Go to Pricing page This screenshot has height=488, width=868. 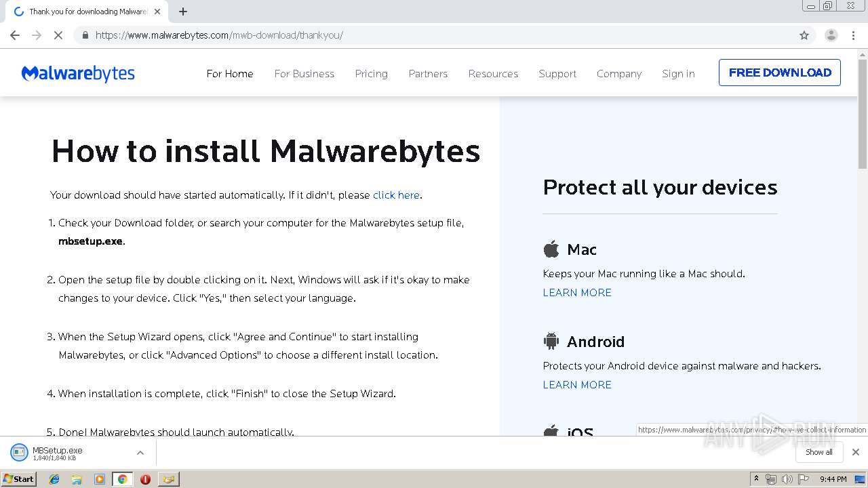(372, 73)
